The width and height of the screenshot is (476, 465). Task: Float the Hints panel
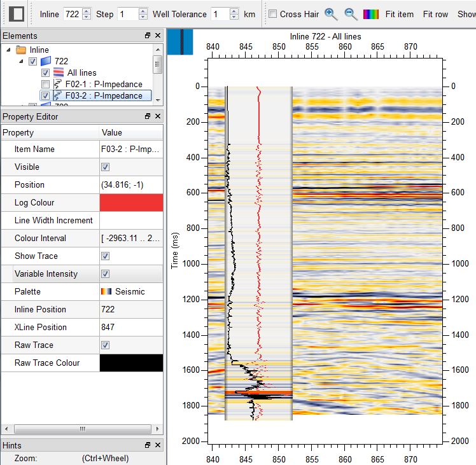(x=148, y=445)
